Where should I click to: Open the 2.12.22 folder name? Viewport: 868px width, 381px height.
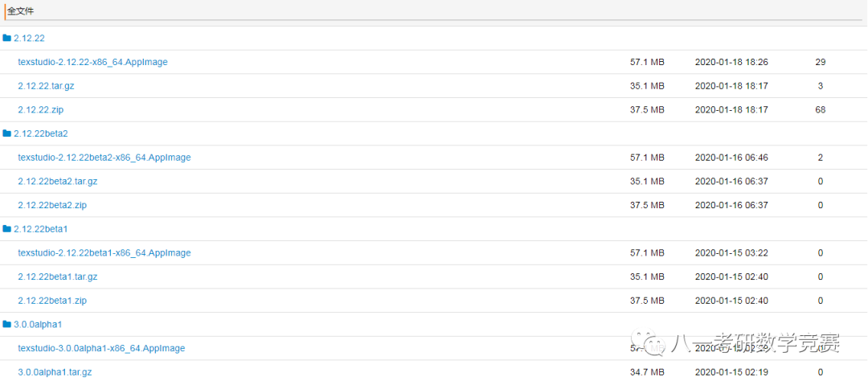click(x=29, y=39)
